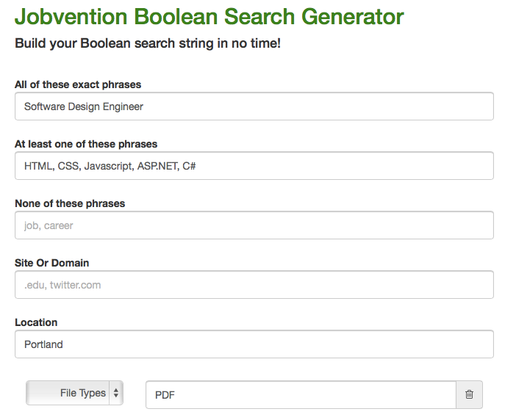Viewport: 505px width, 420px height.
Task: Click the Jobvention Boolean Search Generator heading
Action: pos(209,16)
